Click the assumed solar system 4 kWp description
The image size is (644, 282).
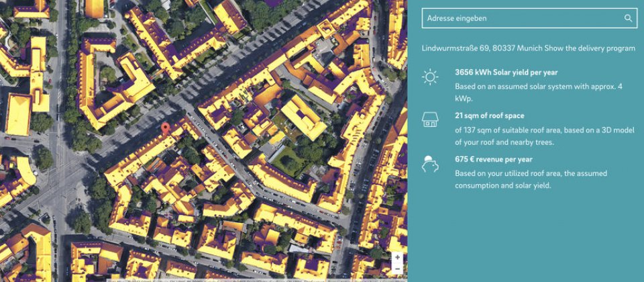click(x=545, y=93)
